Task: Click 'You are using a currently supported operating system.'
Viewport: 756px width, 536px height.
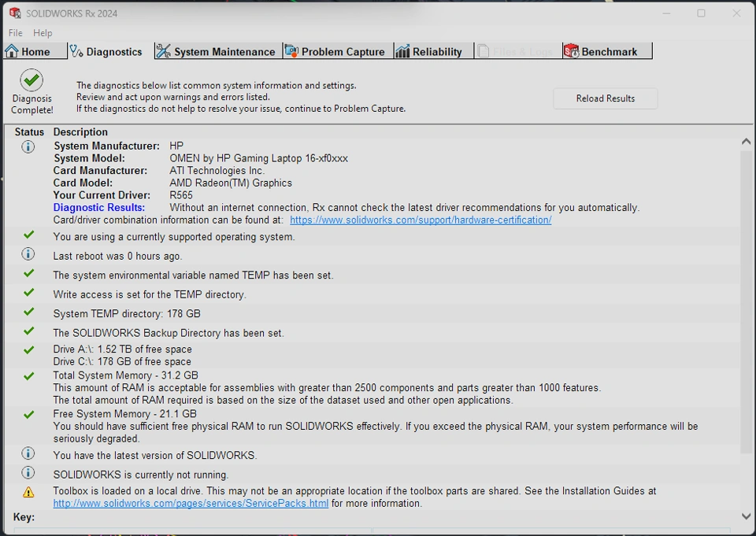Action: tap(174, 237)
